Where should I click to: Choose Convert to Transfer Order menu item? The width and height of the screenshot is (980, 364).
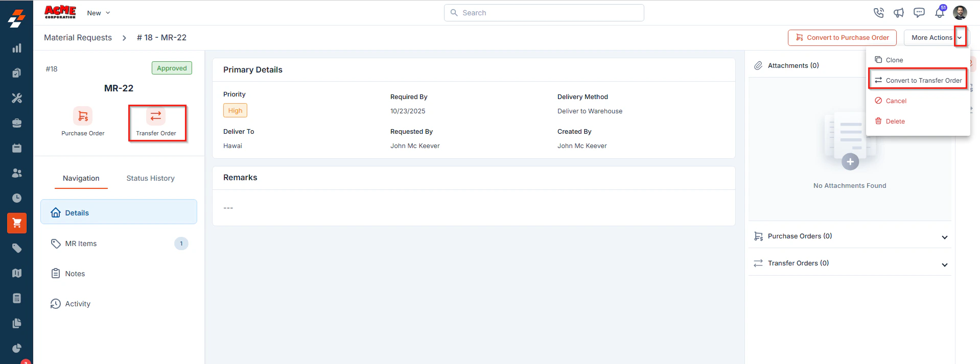(x=918, y=80)
